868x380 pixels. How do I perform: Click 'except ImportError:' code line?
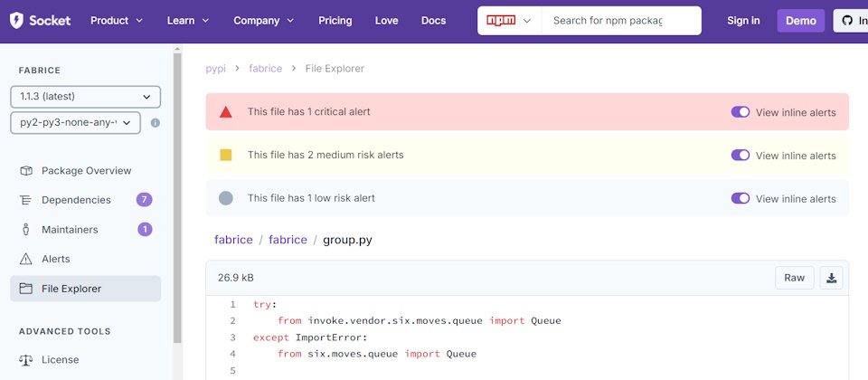pyautogui.click(x=310, y=337)
